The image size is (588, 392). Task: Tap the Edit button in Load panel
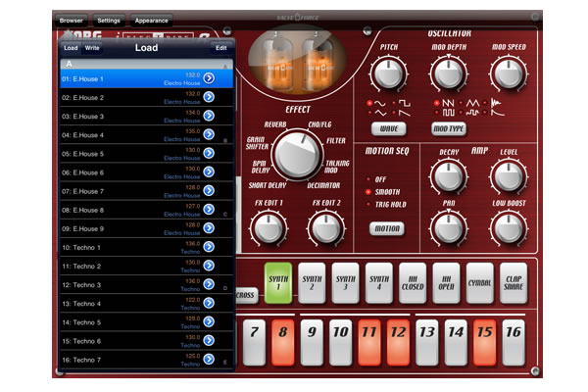point(221,48)
